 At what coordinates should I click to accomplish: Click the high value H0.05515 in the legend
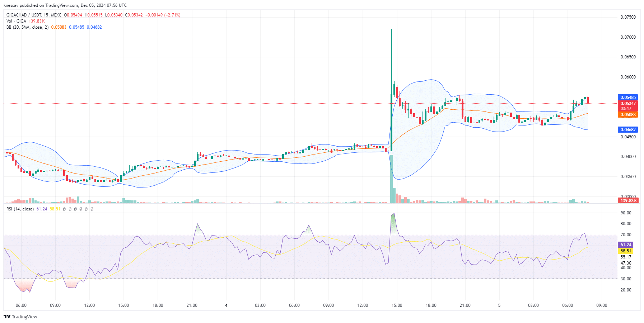(93, 15)
